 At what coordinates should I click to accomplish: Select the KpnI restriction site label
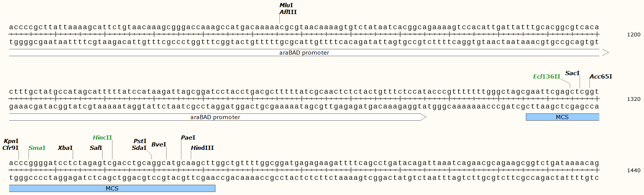tap(11, 141)
